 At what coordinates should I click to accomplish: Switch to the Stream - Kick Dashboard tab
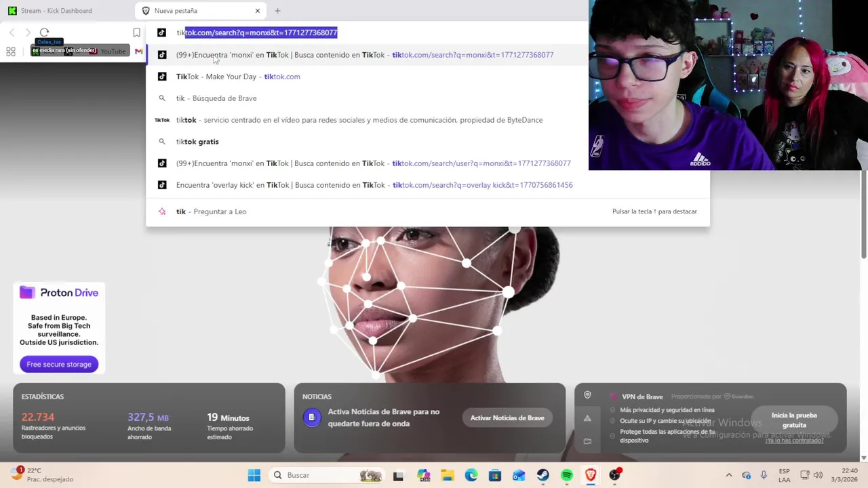[x=66, y=11]
